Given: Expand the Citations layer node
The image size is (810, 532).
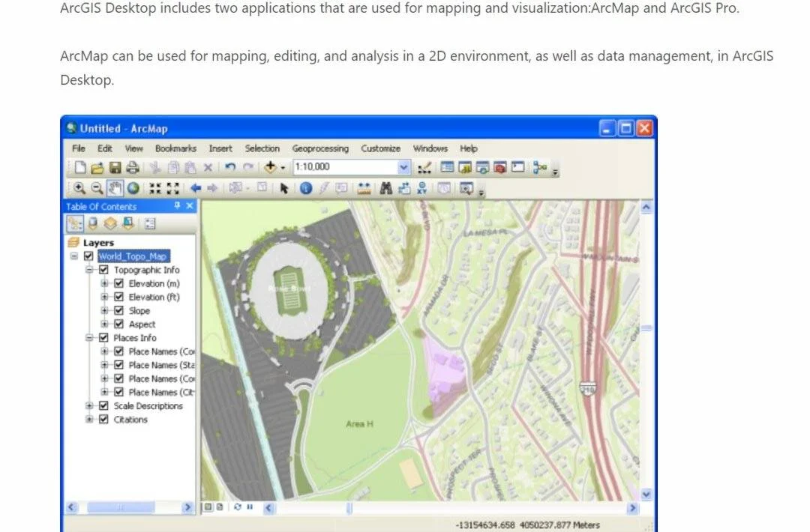Looking at the screenshot, I should (x=89, y=419).
